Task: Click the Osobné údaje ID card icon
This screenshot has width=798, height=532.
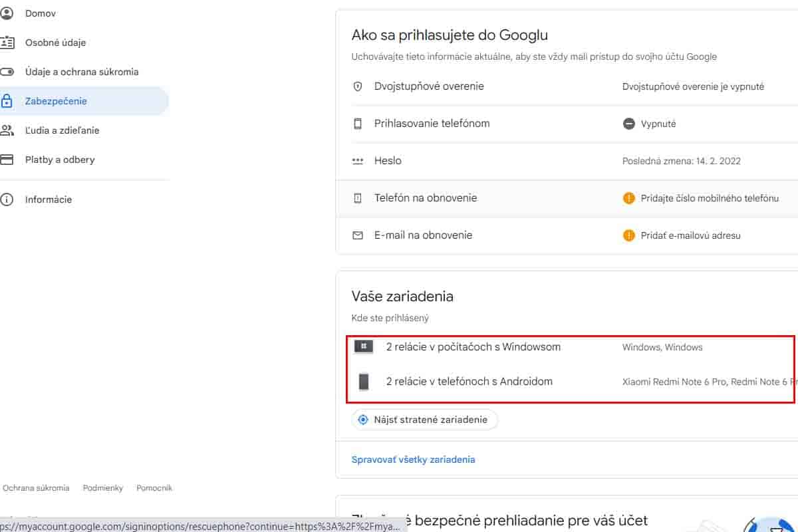Action: (7, 43)
